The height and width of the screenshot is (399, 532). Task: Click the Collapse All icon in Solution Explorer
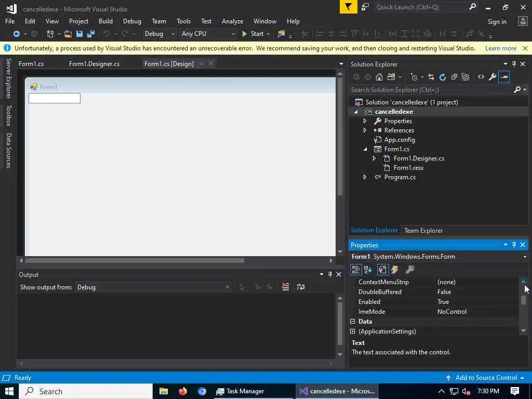point(454,77)
